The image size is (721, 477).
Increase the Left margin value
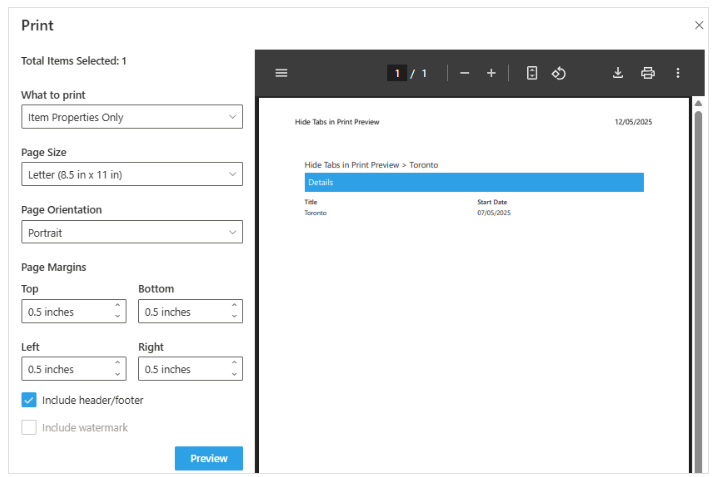point(118,363)
